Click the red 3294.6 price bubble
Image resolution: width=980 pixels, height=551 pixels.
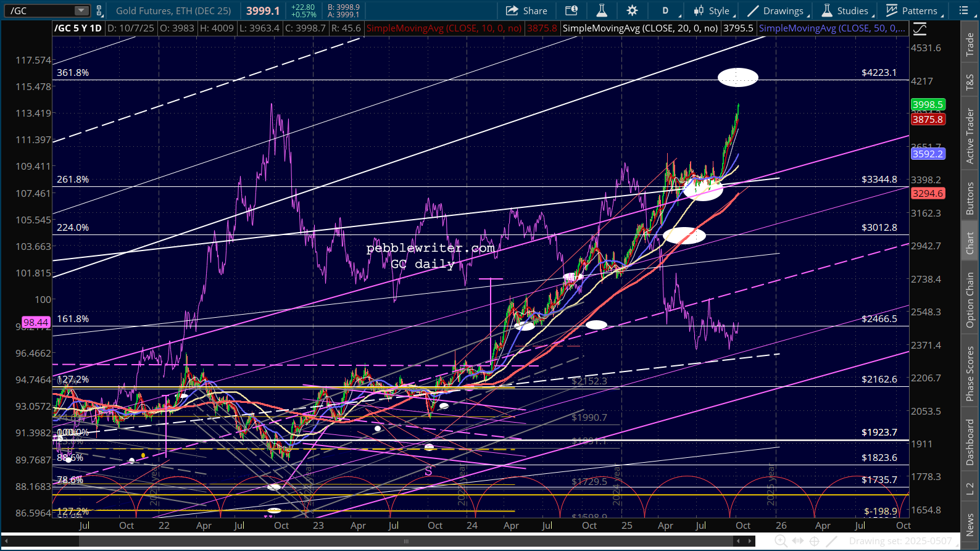[x=928, y=193]
